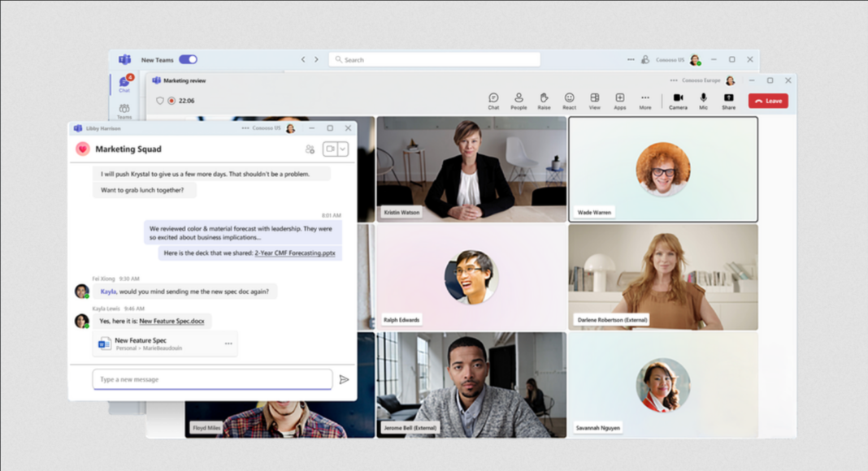Expand the video call dropdown arrow
The width and height of the screenshot is (868, 471).
[x=343, y=149]
